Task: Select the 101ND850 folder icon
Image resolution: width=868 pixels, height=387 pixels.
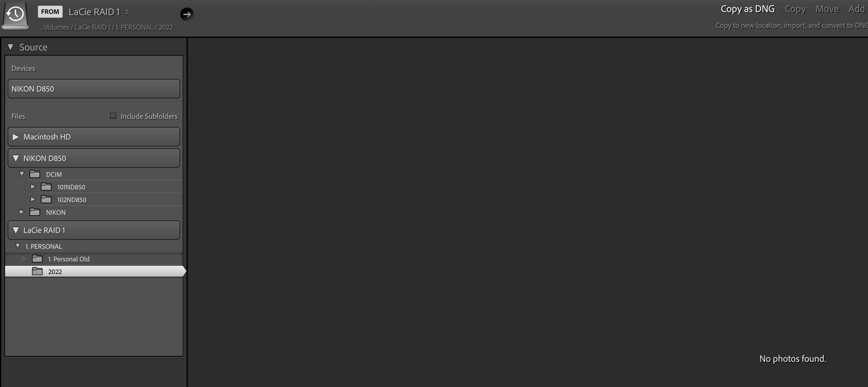Action: pyautogui.click(x=46, y=187)
